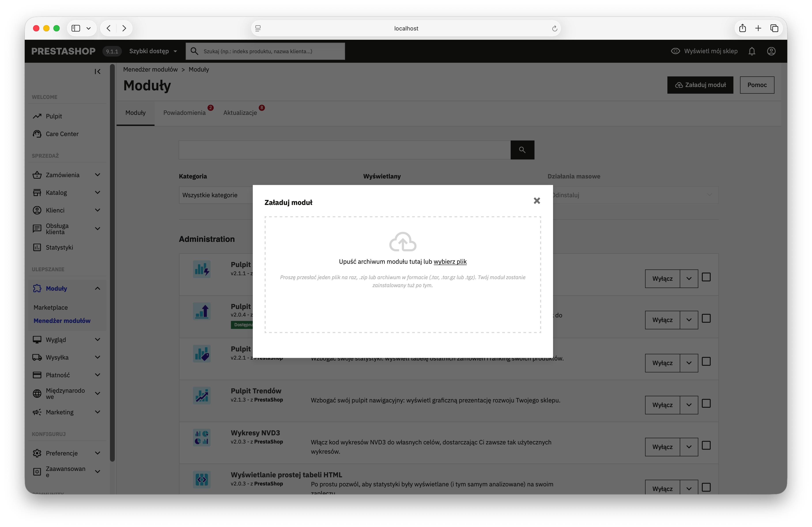Open the user profile icon
812x527 pixels.
coord(771,51)
